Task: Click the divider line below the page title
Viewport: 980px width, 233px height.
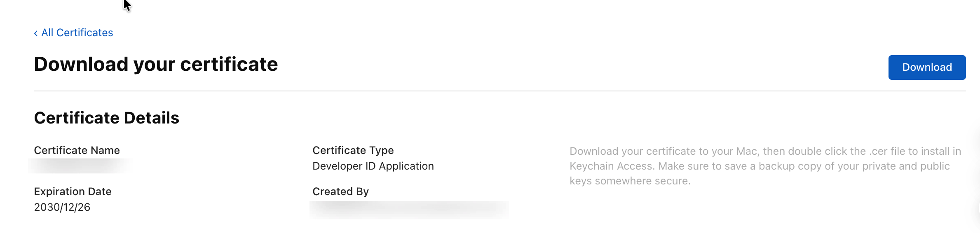Action: pos(499,91)
